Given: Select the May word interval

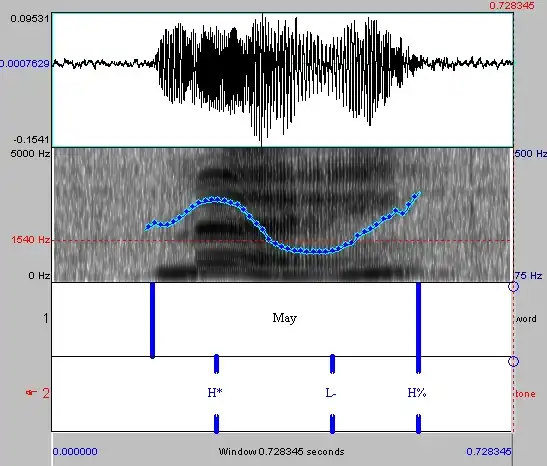Looking at the screenshot, I should 285,318.
